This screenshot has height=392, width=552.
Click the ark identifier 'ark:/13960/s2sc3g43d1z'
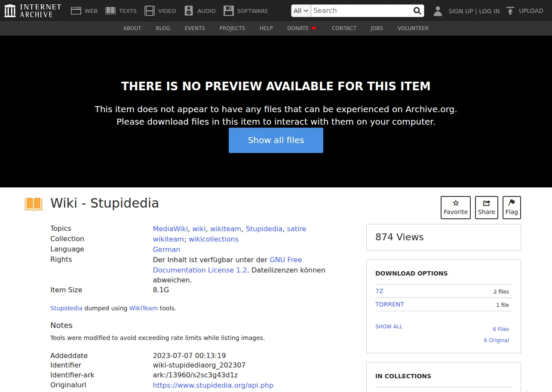pyautogui.click(x=195, y=375)
